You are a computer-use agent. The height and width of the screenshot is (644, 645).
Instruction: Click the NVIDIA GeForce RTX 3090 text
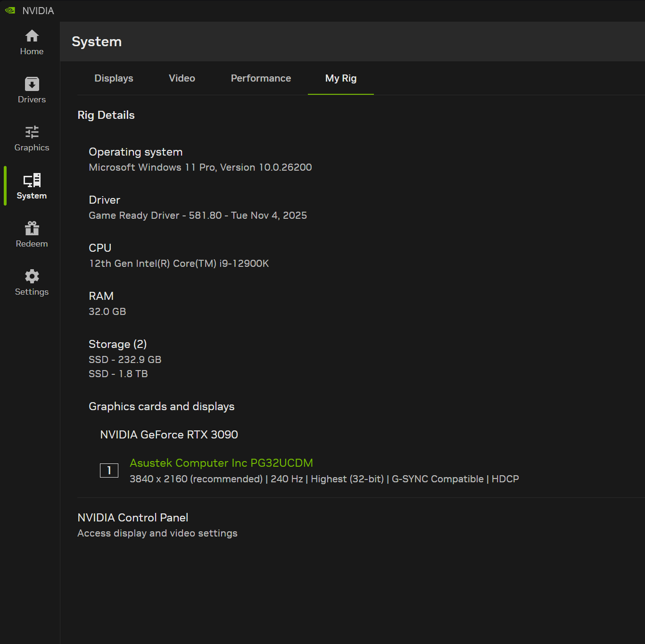169,435
